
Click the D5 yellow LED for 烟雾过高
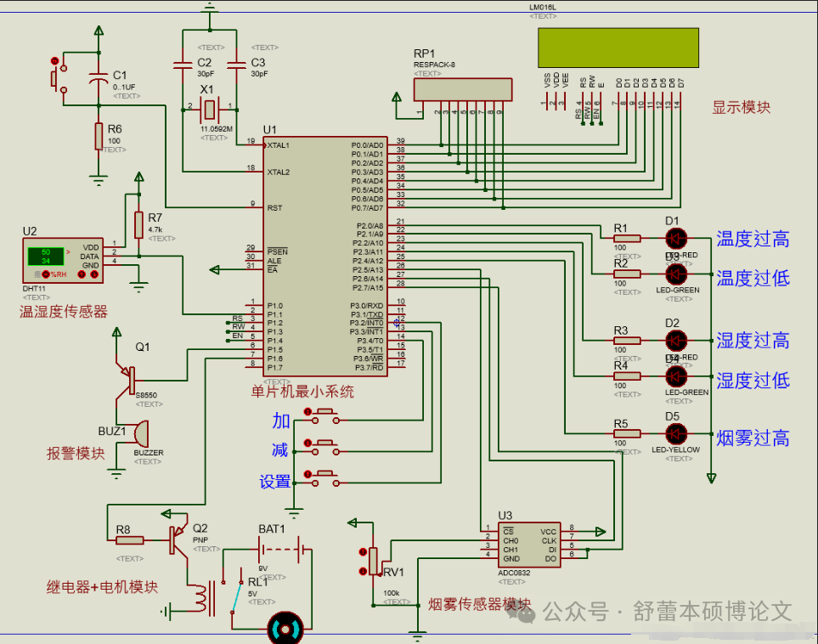point(676,432)
